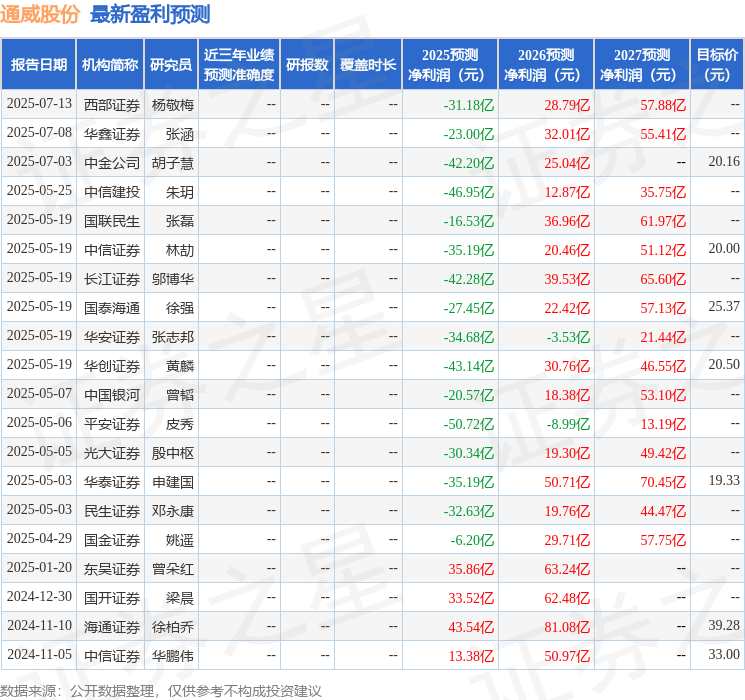Image resolution: width=745 pixels, height=700 pixels.
Task: Click the 通威股份 title text
Action: pos(40,14)
